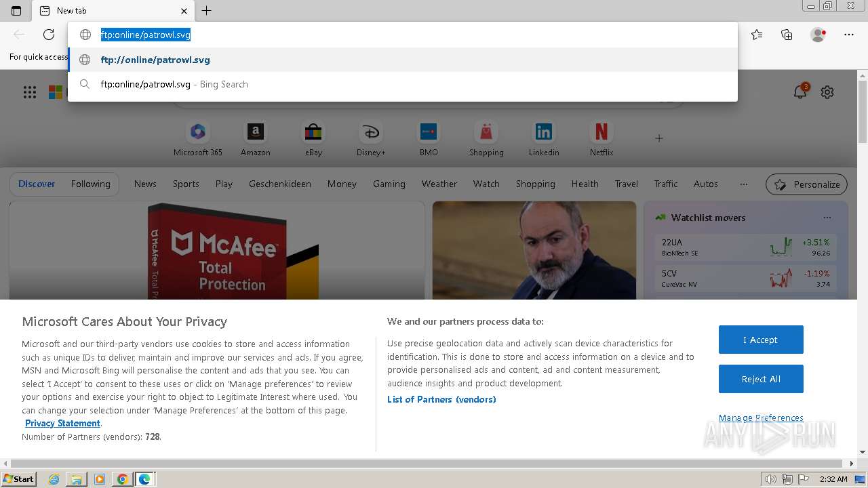Open Netflix quick link
Viewport: 868px width, 488px height.
(x=601, y=139)
